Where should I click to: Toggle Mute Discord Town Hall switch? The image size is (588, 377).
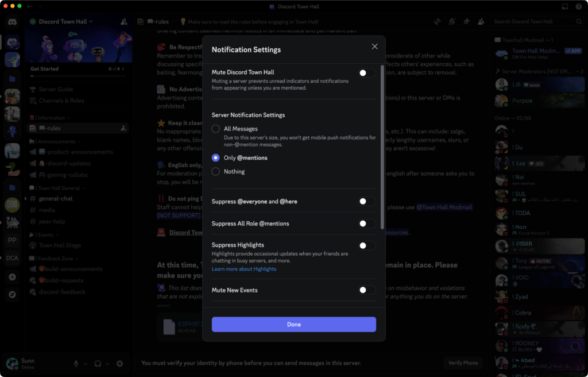(x=367, y=73)
